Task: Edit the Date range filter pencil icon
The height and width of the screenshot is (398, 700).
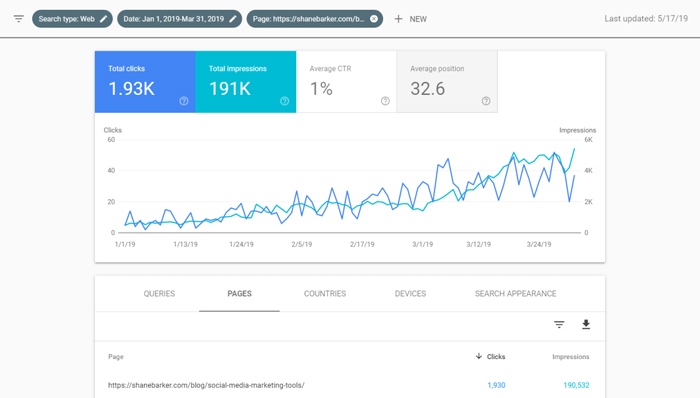Action: [233, 19]
